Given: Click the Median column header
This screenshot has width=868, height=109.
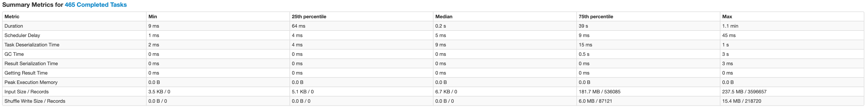Looking at the screenshot, I should (x=444, y=16).
